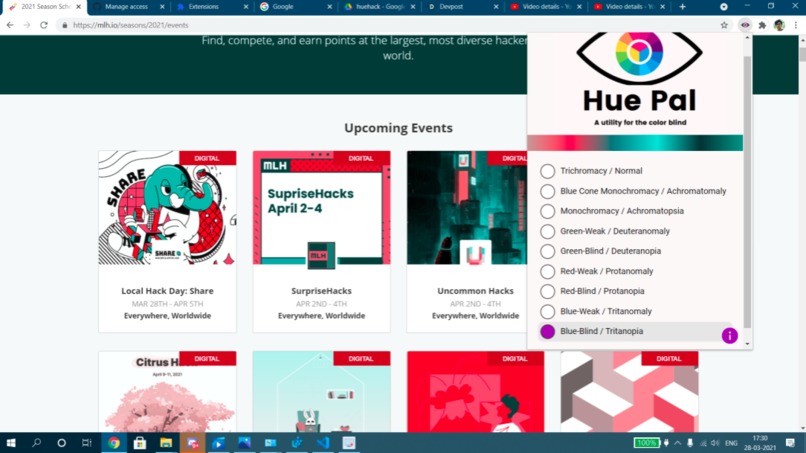Open Windows Start menu
The height and width of the screenshot is (453, 806).
tap(11, 443)
